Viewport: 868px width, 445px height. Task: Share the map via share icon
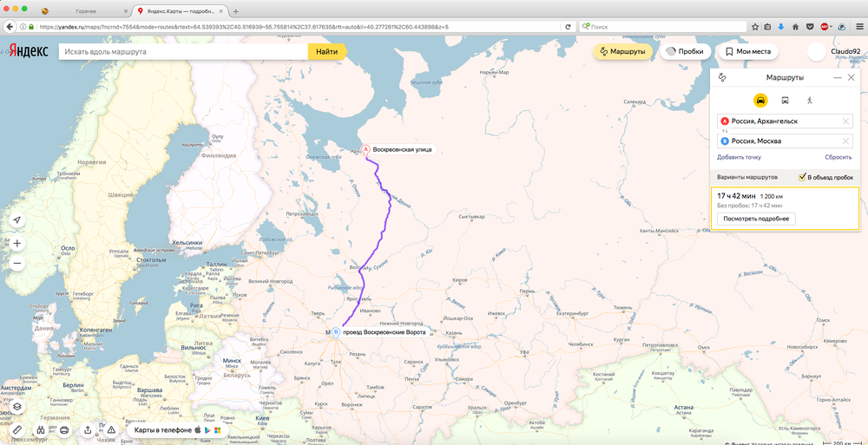[x=88, y=429]
